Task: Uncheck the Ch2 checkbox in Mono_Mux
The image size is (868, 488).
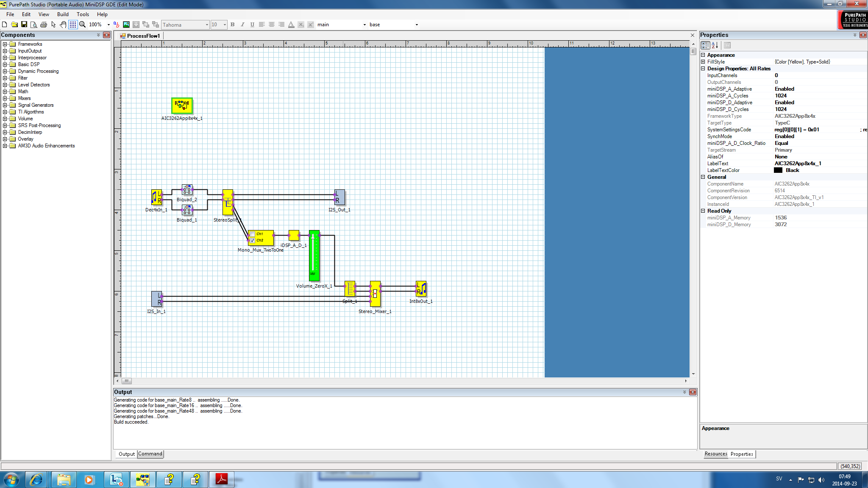Action: coord(253,240)
